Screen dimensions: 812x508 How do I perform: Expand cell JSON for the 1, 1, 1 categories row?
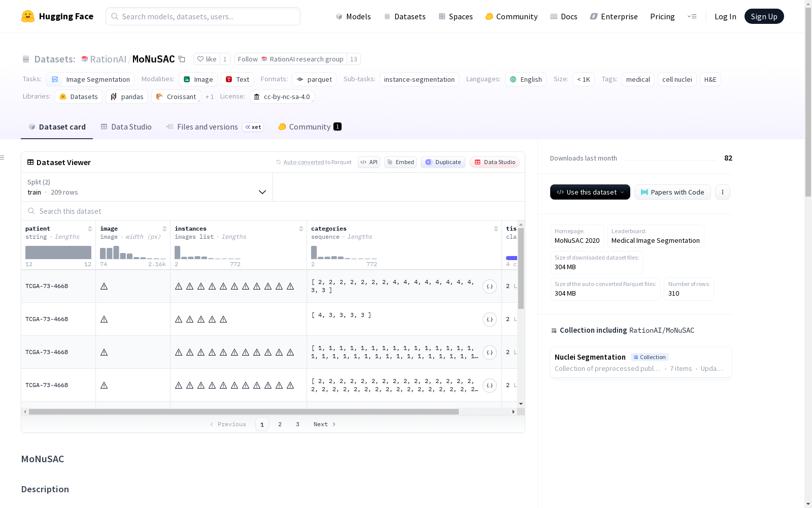pos(490,353)
